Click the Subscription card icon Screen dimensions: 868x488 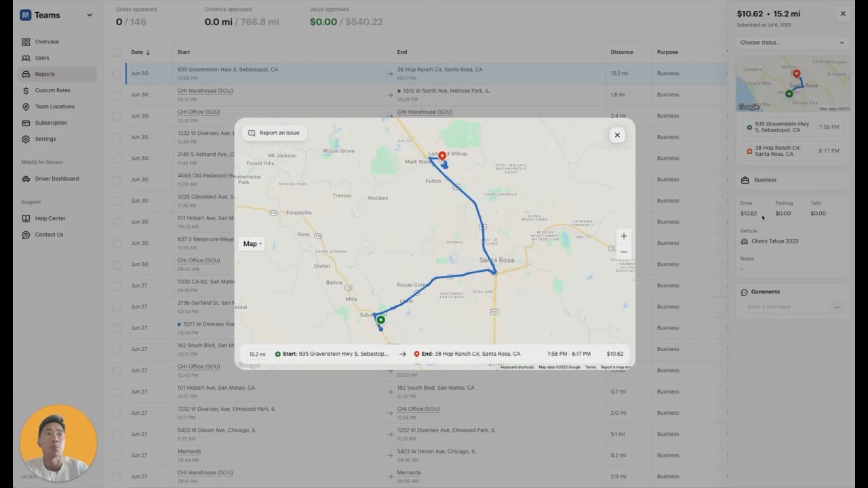pos(26,123)
